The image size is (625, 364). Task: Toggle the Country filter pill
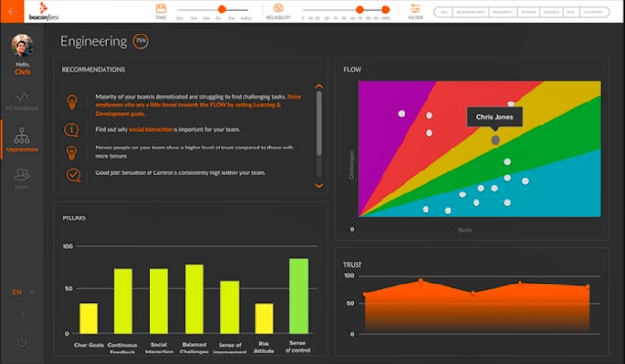tap(593, 12)
